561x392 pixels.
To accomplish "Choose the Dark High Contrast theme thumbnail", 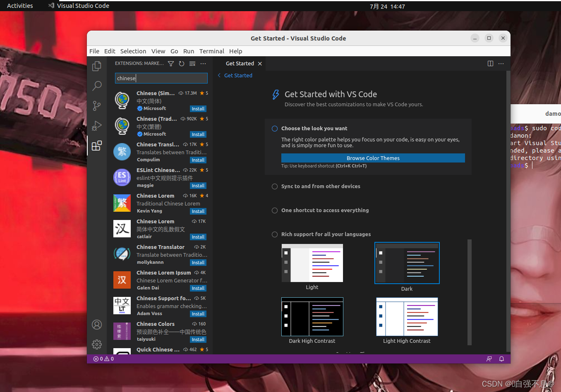I will 312,317.
